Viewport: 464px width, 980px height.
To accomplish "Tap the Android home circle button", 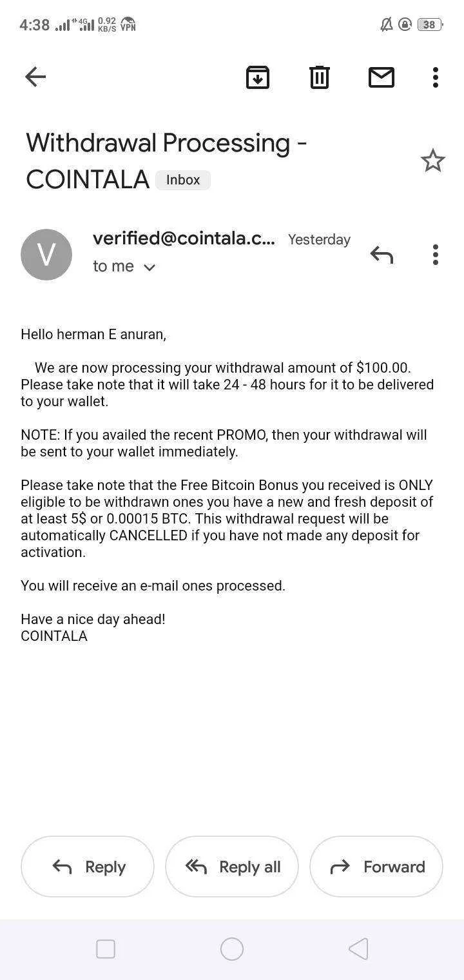I will pyautogui.click(x=232, y=949).
